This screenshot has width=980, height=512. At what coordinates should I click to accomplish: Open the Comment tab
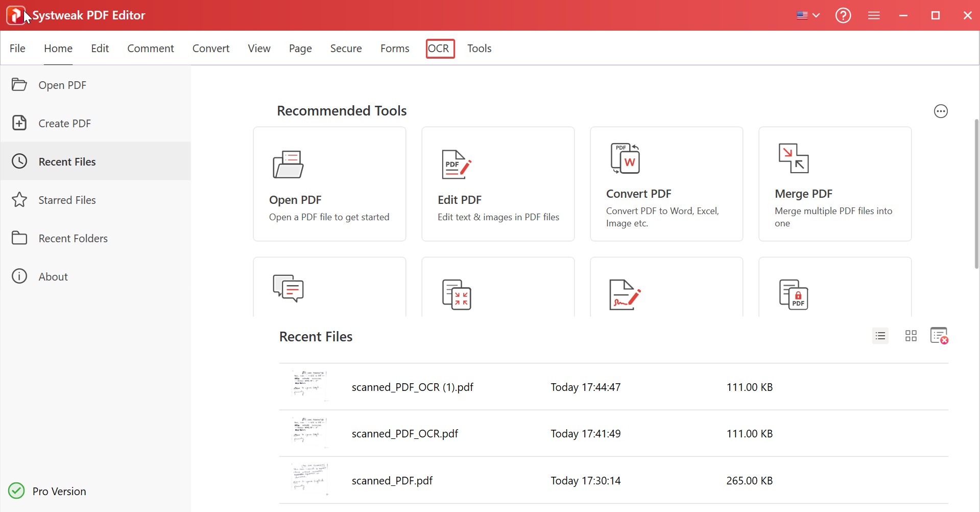151,48
